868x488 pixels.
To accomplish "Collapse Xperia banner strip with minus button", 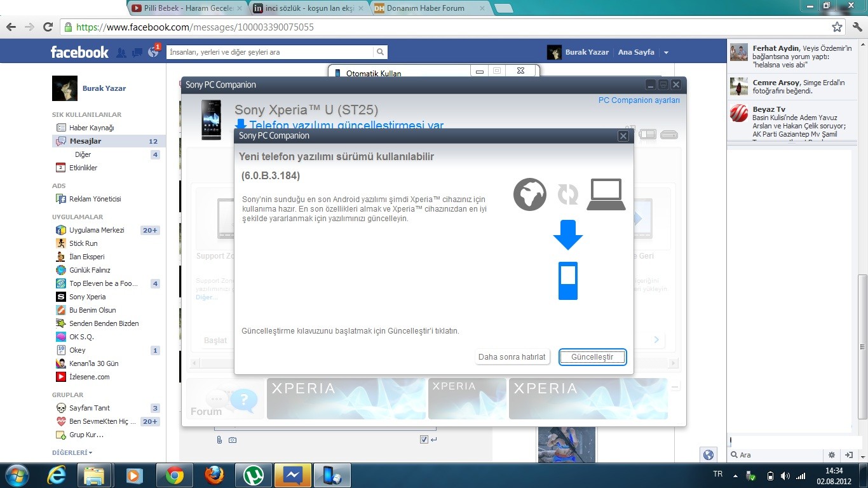I will (x=675, y=386).
